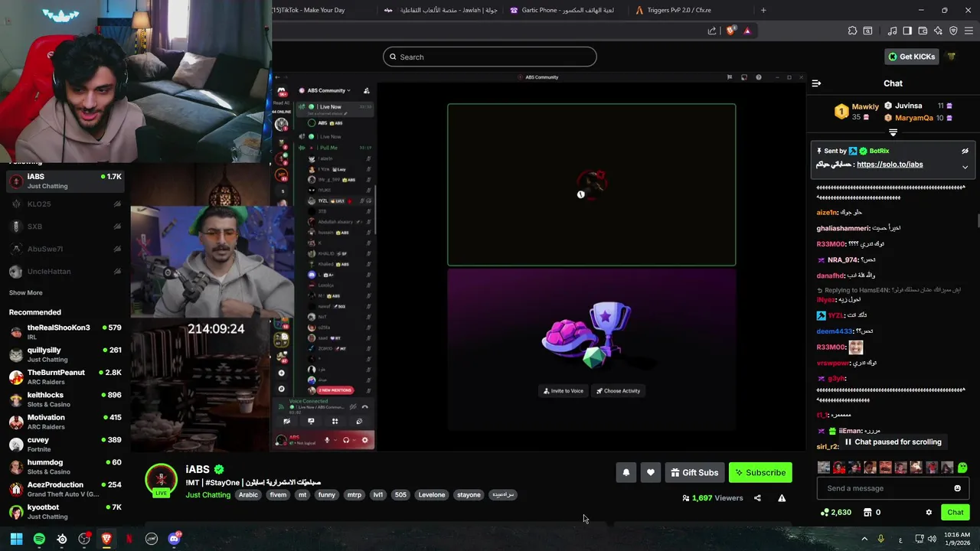
Task: Expand ABS Community server dropdown in Discord
Action: (x=329, y=90)
